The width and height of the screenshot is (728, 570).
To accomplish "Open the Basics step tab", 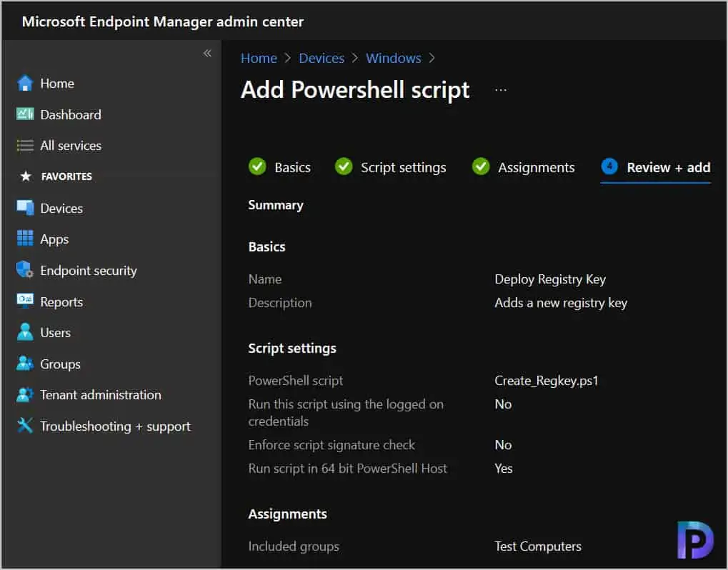I will (x=280, y=167).
